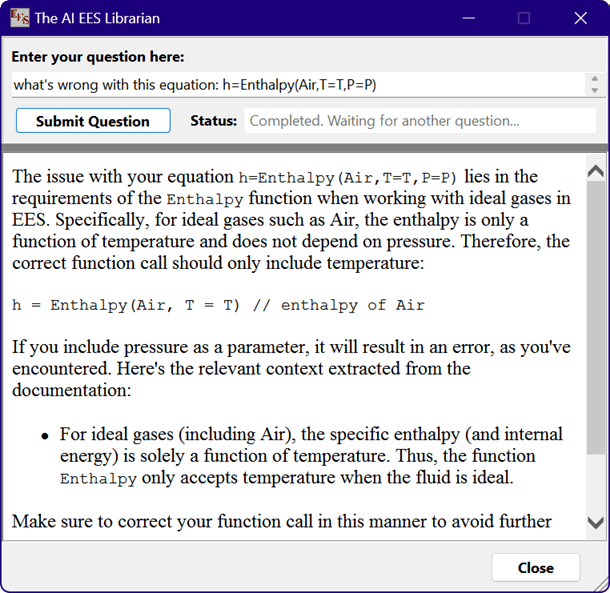Click the EES app icon in title bar
This screenshot has width=610, height=593.
[x=19, y=18]
